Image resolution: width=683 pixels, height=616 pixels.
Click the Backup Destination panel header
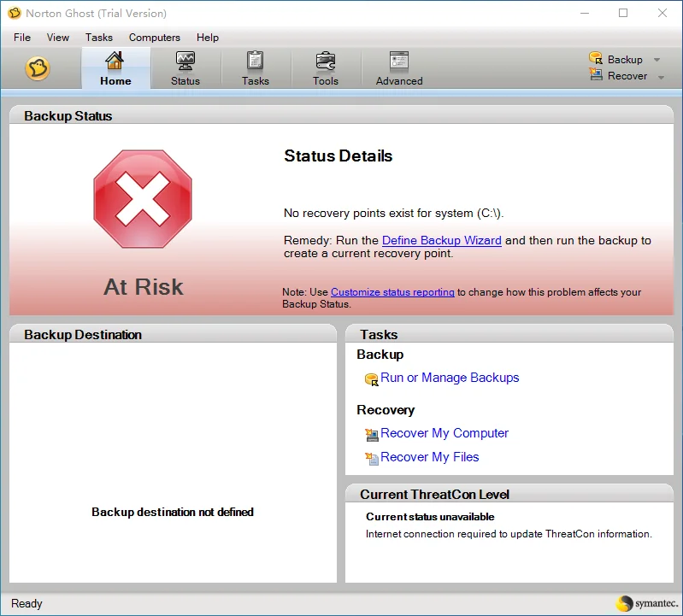[173, 334]
